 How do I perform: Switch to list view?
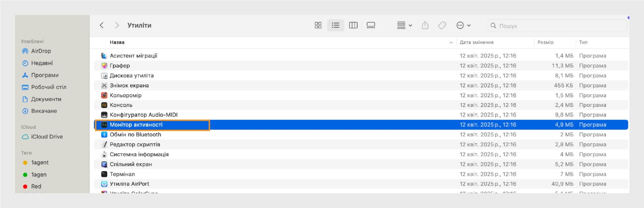(335, 25)
